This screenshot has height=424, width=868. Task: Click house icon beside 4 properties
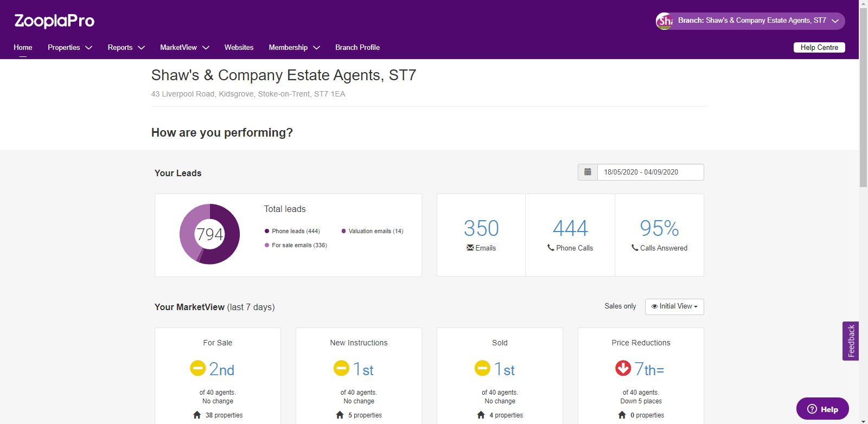(x=481, y=415)
